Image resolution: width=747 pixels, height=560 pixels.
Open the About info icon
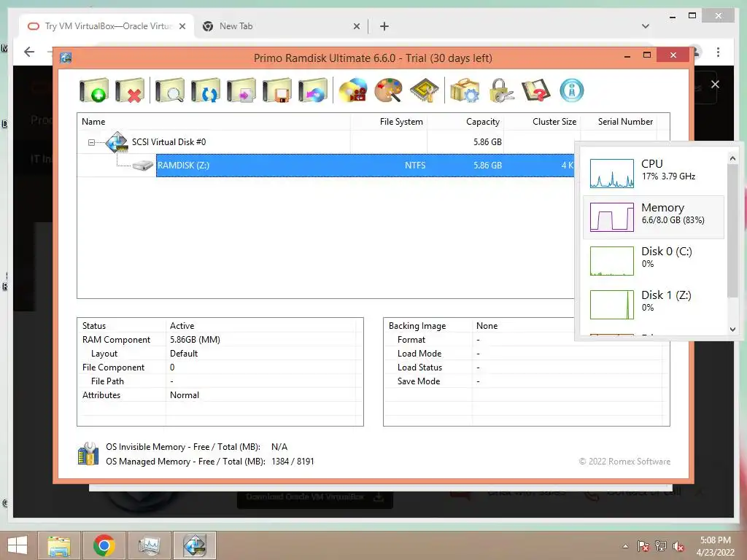point(572,90)
